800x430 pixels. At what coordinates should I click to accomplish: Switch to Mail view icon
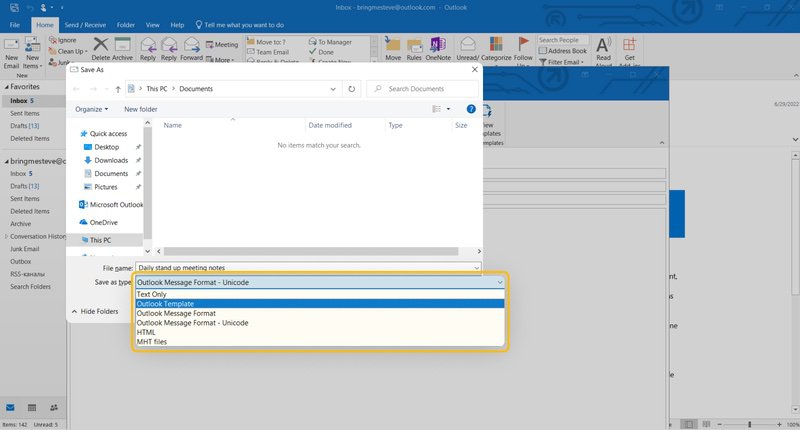coord(10,408)
